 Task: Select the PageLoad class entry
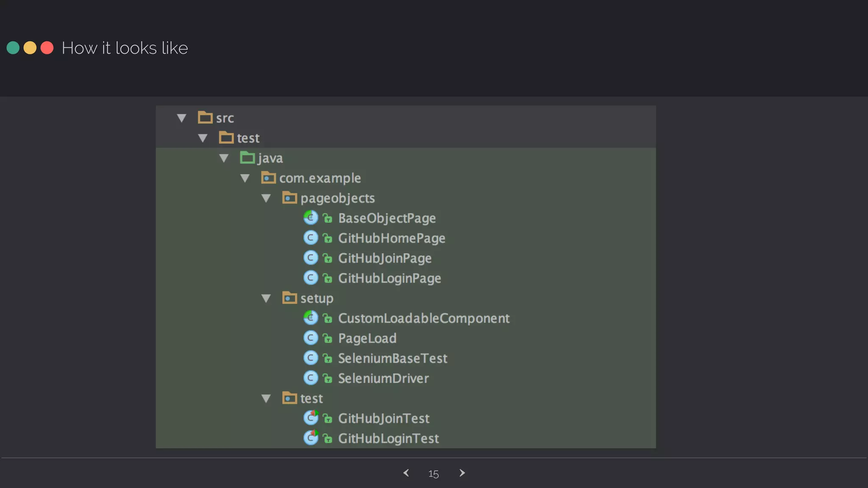(367, 338)
